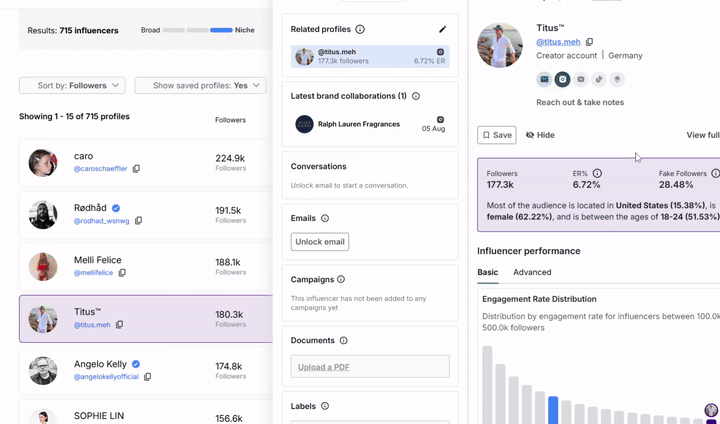Click the info icon next to Related profiles
The width and height of the screenshot is (720, 424).
360,29
